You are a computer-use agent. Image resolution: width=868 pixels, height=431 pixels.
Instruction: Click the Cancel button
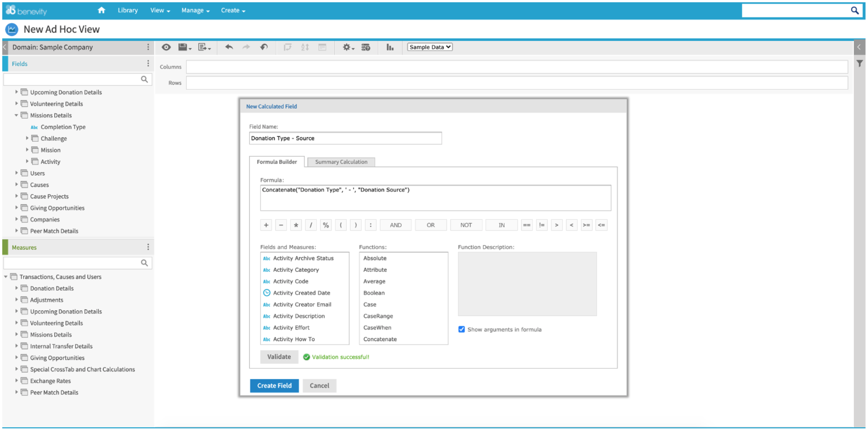tap(320, 386)
